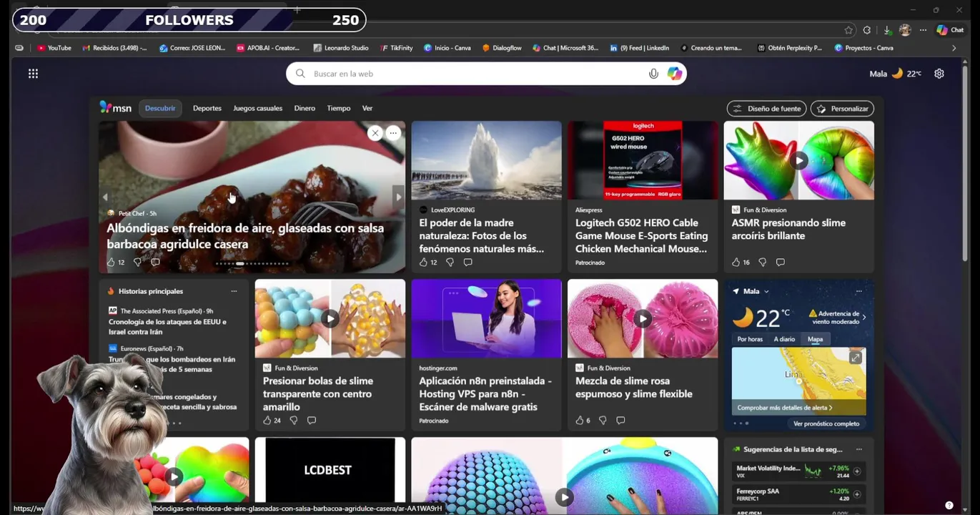Screen dimensions: 980x515
Task: Play the slime rosa espumoso video
Action: 643,319
